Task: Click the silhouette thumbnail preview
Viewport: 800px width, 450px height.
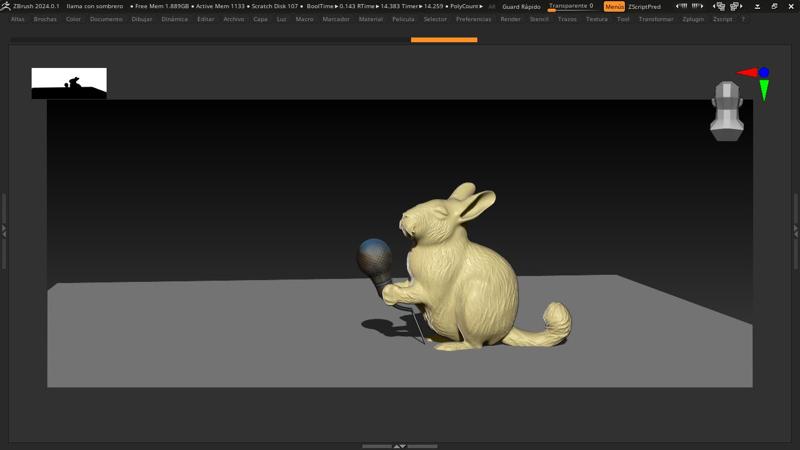Action: (69, 83)
